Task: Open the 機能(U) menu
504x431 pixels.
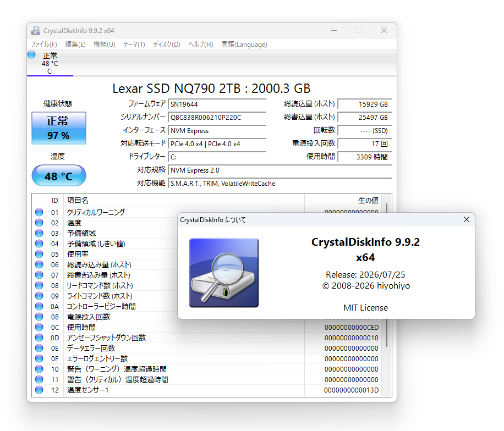Action: 105,45
